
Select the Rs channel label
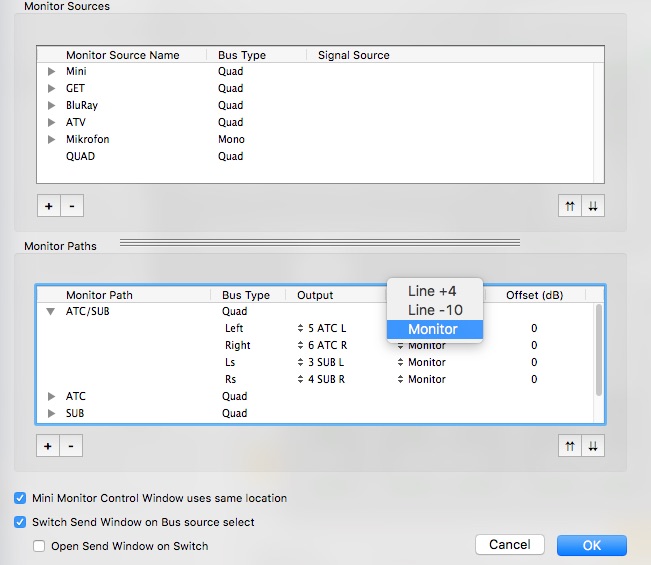[230, 379]
